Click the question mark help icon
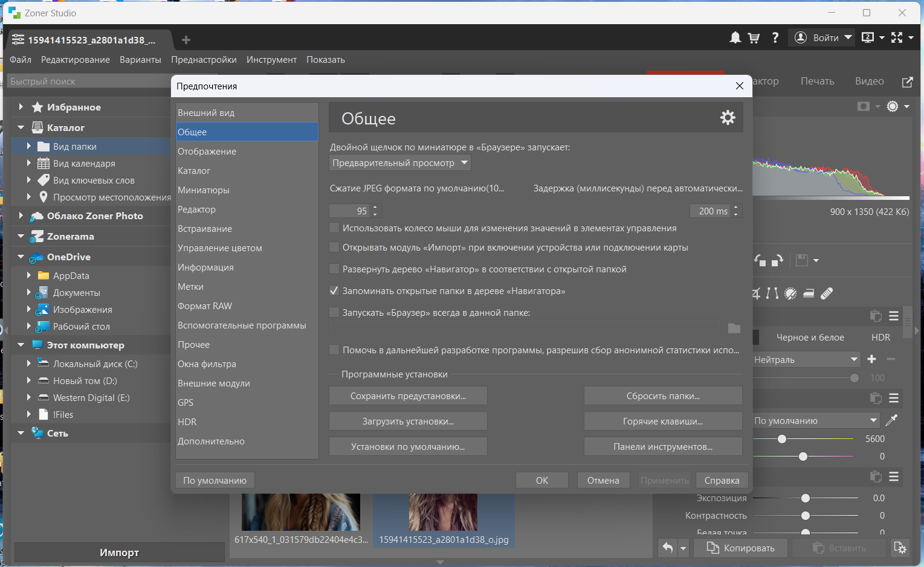Screen dimensions: 924x567 click(775, 38)
